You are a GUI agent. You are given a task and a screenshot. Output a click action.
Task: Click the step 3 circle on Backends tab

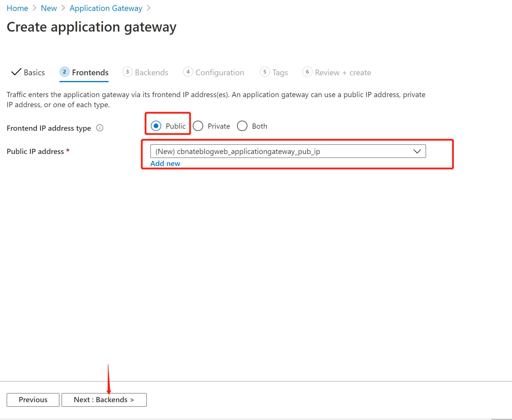(128, 72)
